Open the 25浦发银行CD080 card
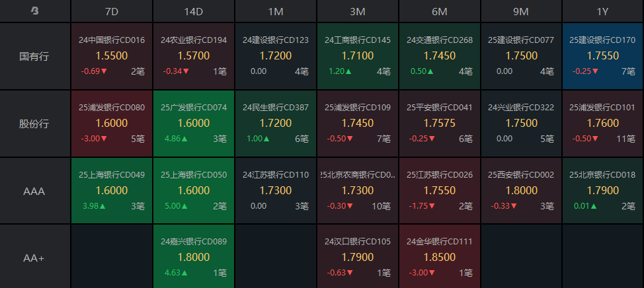 [112, 124]
